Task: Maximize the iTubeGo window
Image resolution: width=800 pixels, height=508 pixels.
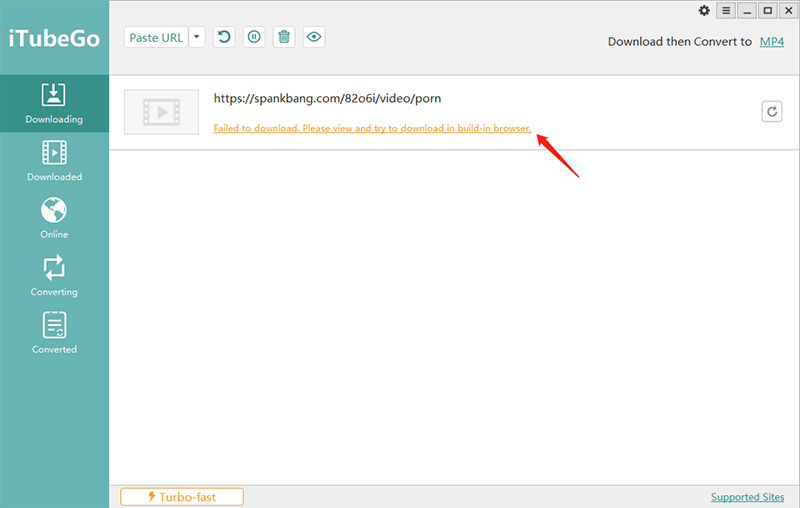Action: click(767, 11)
